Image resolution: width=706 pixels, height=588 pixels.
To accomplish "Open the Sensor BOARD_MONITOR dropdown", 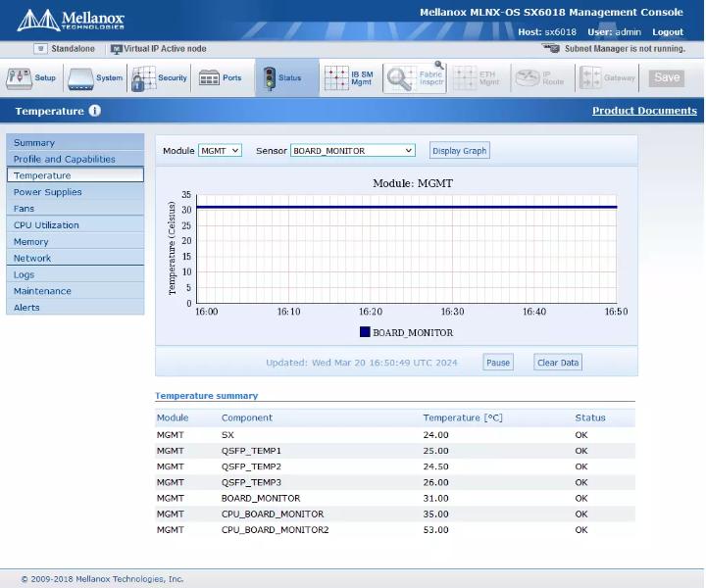I will pyautogui.click(x=353, y=151).
